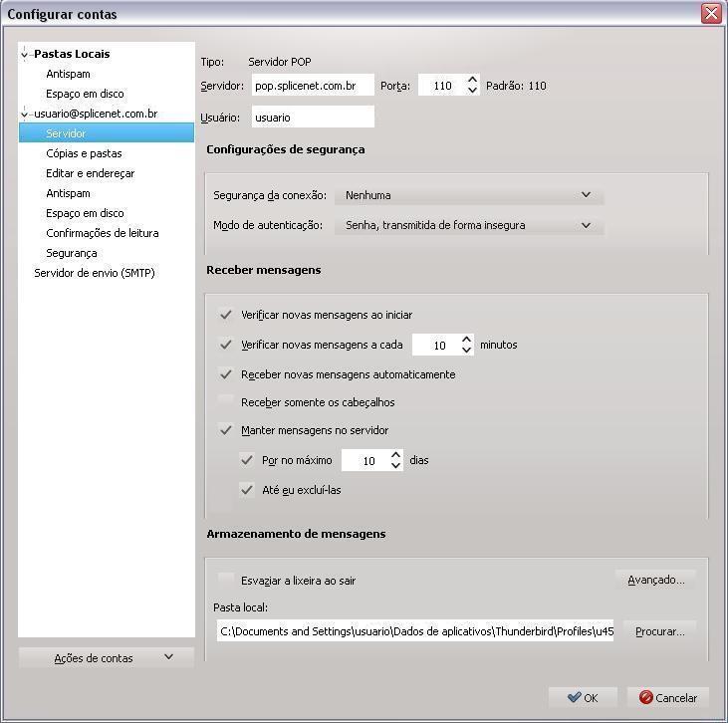Decrease the check interval minutes
The height and width of the screenshot is (723, 728).
click(467, 351)
